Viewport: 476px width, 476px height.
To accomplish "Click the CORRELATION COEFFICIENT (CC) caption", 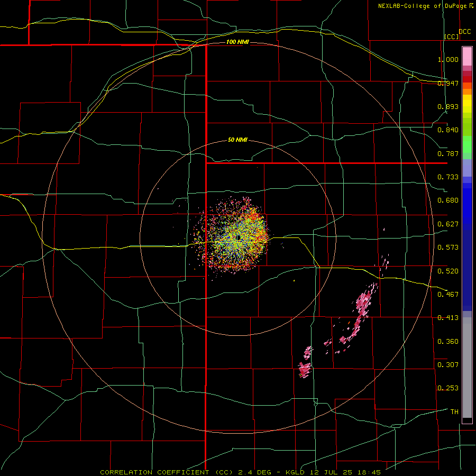I will tap(167, 472).
